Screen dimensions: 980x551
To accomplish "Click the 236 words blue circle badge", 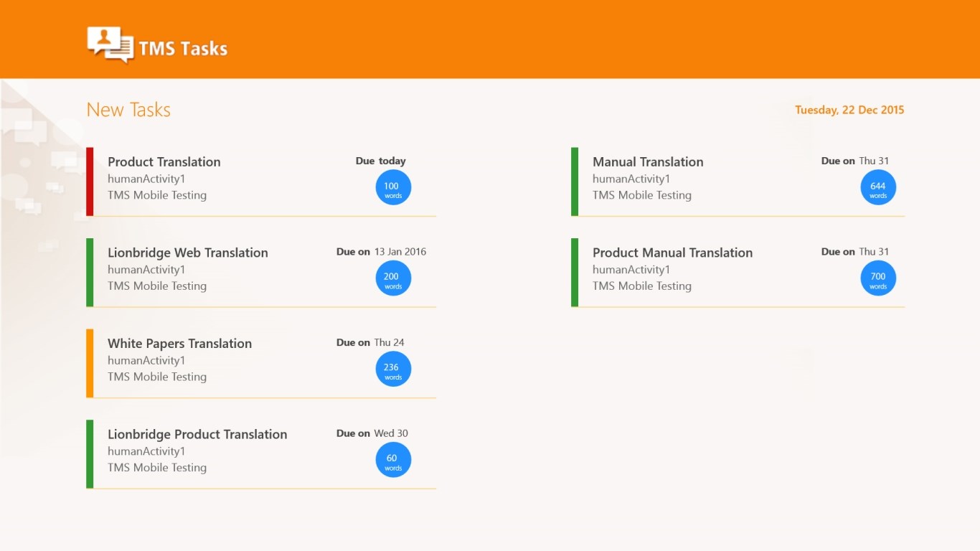I will pyautogui.click(x=393, y=369).
